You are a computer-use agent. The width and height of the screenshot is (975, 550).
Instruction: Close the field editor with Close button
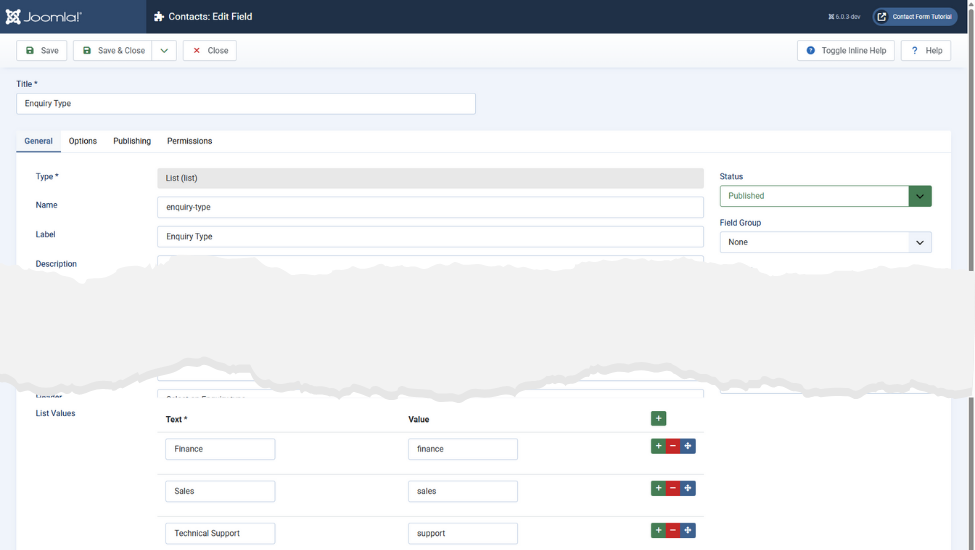(x=210, y=50)
